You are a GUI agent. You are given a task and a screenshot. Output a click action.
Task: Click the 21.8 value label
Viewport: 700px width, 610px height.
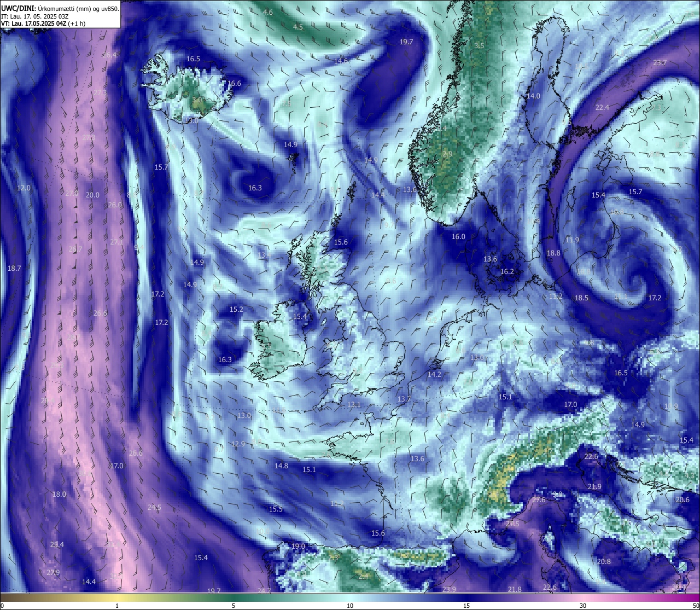coord(515,589)
